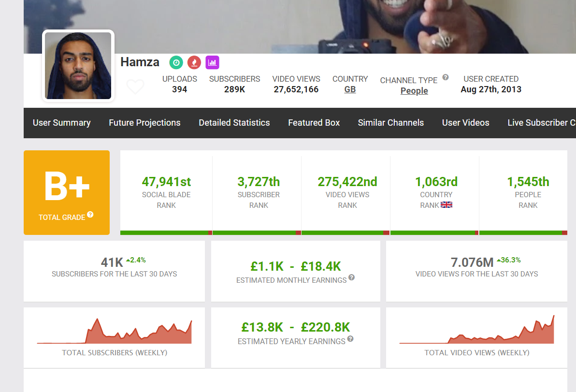The width and height of the screenshot is (576, 392).
Task: Click the Hamza channel name
Action: click(140, 62)
